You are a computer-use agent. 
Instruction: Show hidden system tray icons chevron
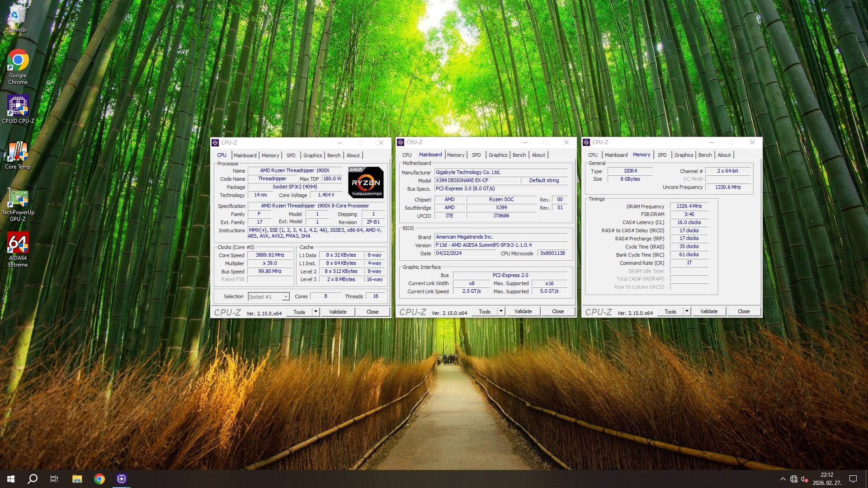[x=783, y=479]
